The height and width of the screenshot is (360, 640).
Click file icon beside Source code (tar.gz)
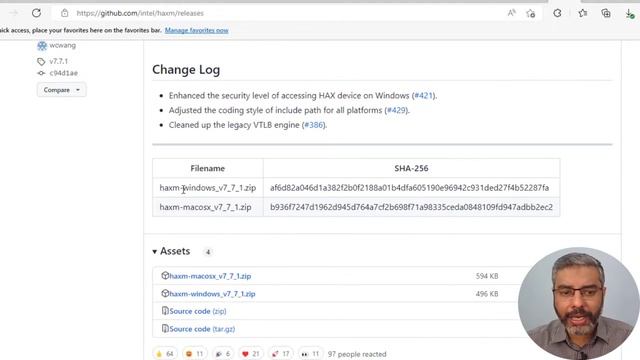[165, 328]
